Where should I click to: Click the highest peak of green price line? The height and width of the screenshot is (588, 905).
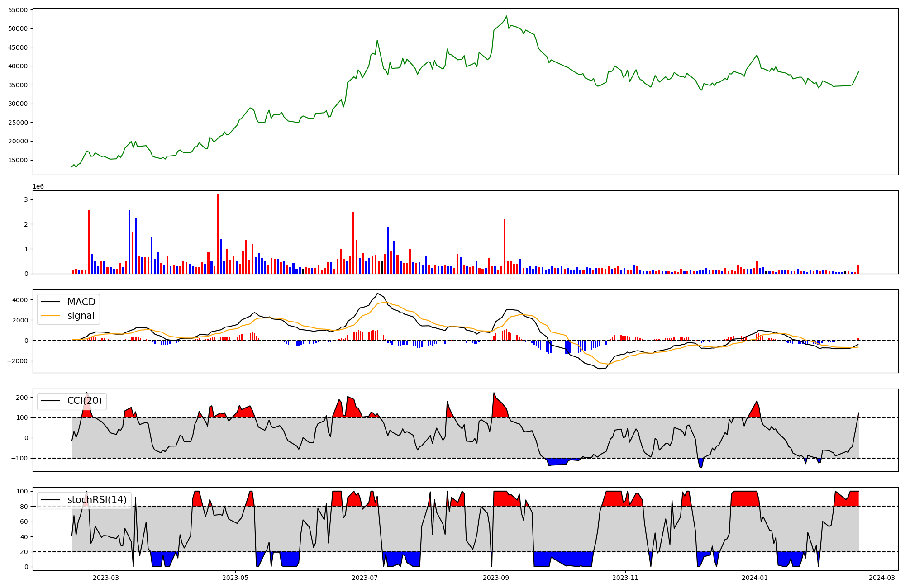[x=506, y=16]
